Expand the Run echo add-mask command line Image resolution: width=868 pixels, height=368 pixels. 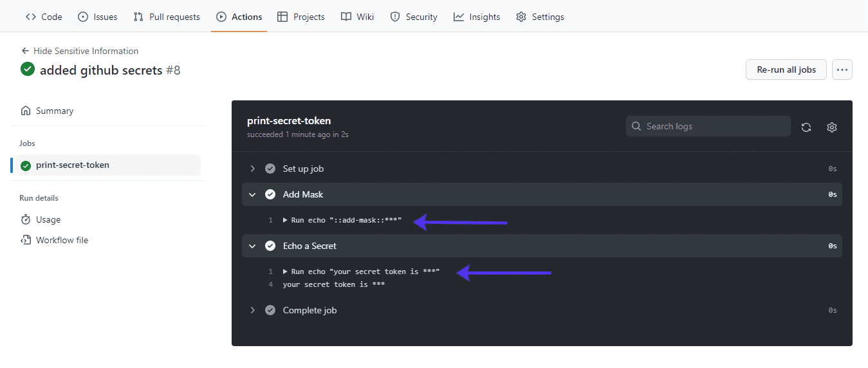click(342, 220)
